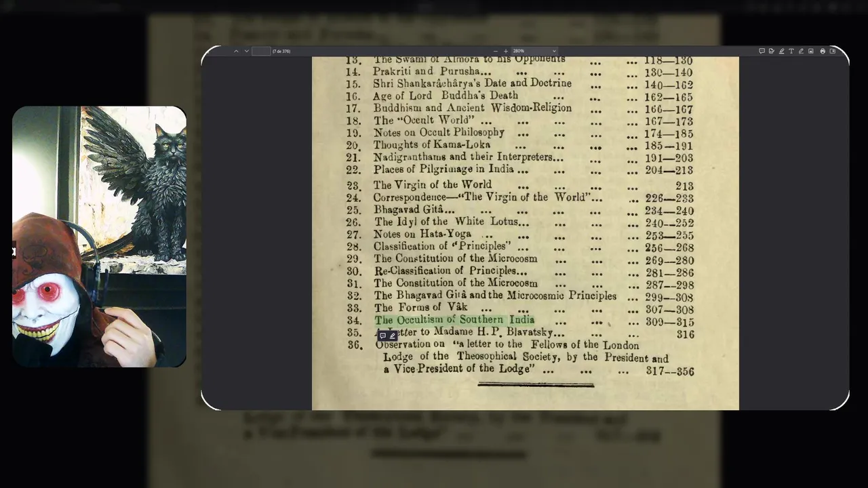The height and width of the screenshot is (488, 868).
Task: Open the 280% zoom level dropdown
Action: pos(534,51)
